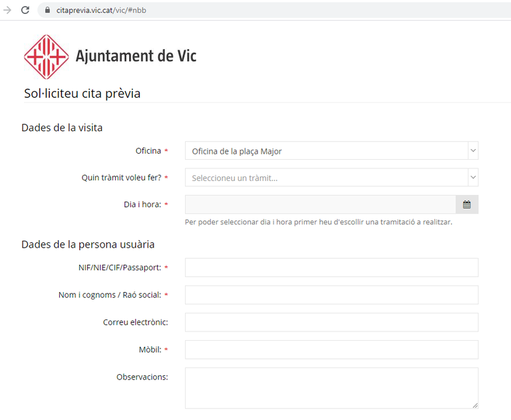
Task: Click the Dia i hora field
Action: point(320,204)
